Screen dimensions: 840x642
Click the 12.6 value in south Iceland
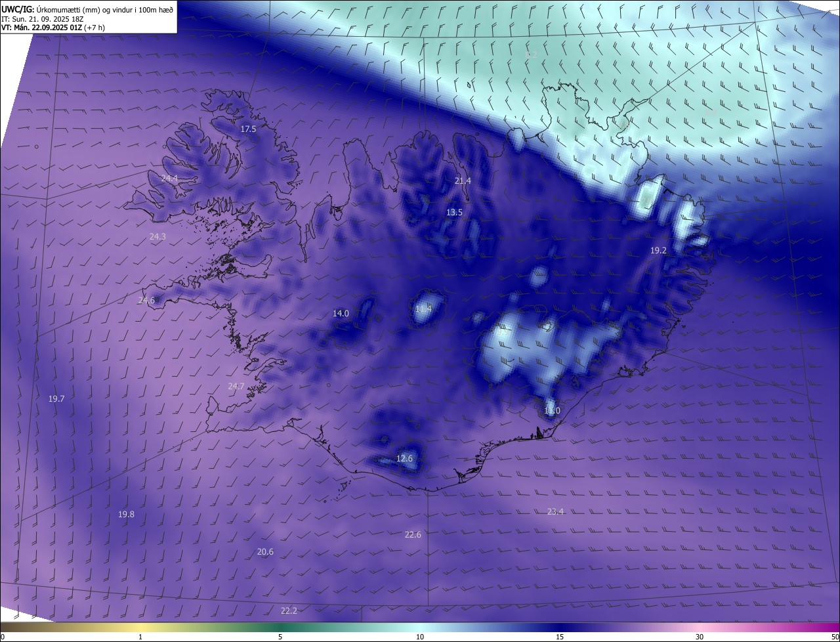click(404, 458)
